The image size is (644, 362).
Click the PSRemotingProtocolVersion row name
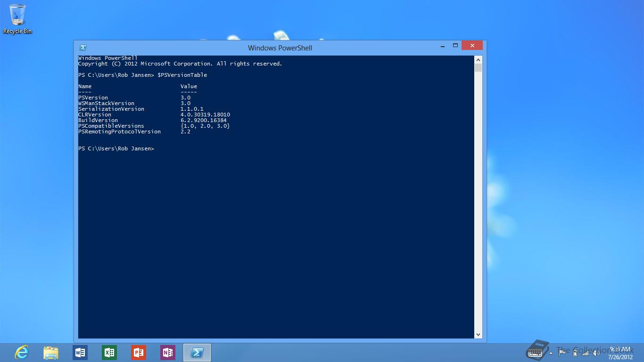coord(119,132)
